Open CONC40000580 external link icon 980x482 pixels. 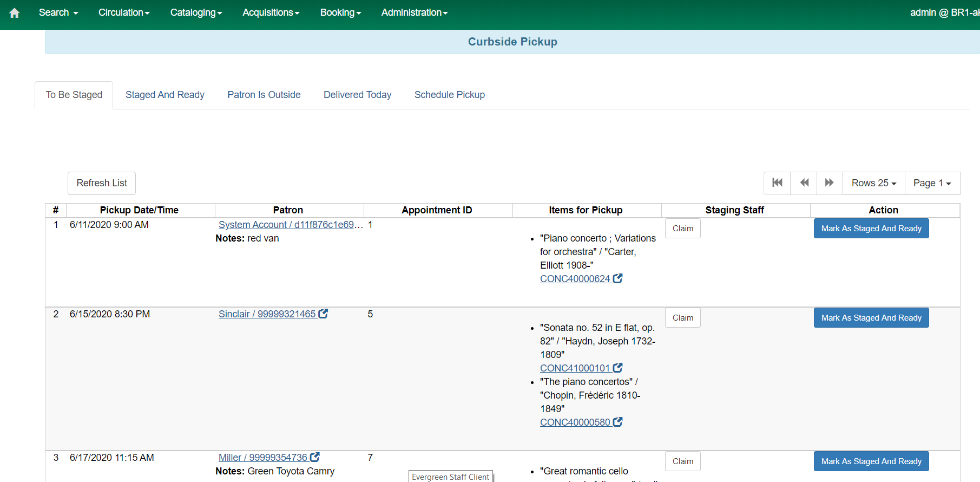(617, 422)
